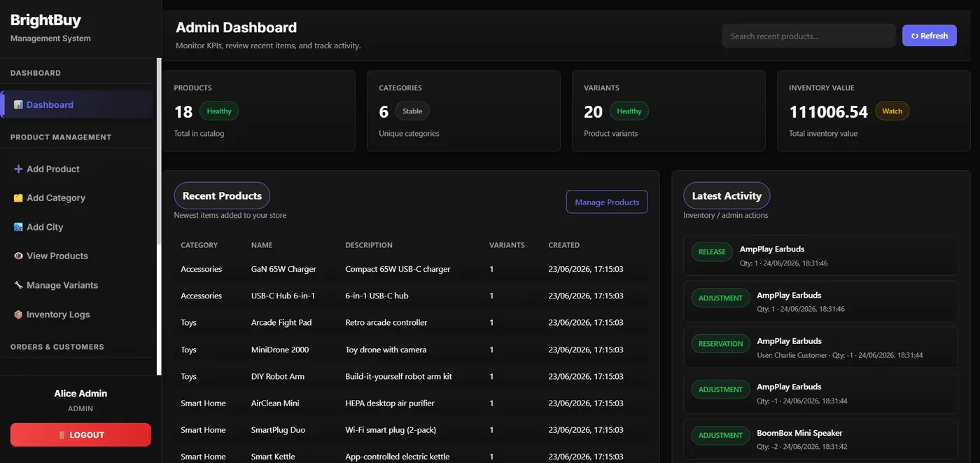Click description 'Toy drone with camera'
980x463 pixels.
[386, 350]
